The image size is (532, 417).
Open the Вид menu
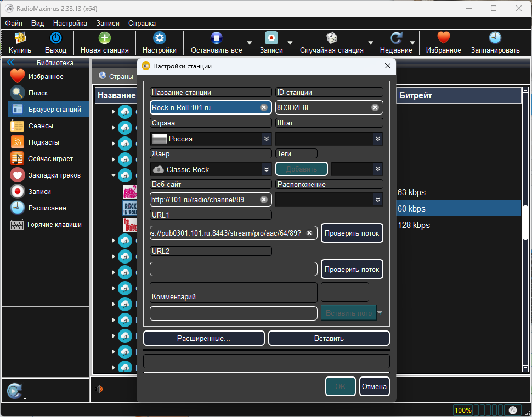point(38,24)
